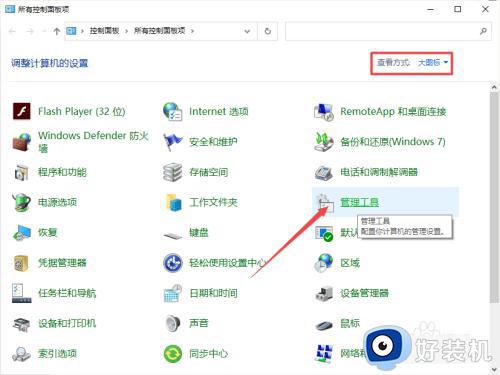Open the 程序和功能 link
The width and height of the screenshot is (500, 375).
tap(62, 172)
